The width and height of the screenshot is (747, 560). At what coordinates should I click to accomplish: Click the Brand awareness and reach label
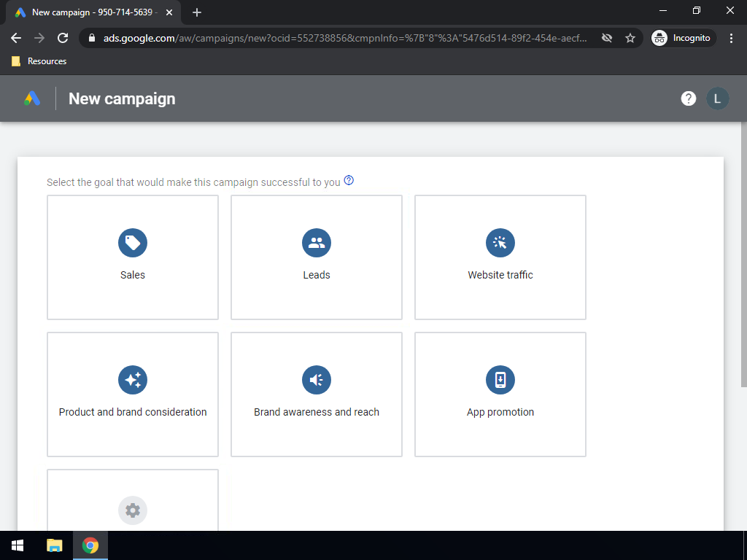coord(317,412)
